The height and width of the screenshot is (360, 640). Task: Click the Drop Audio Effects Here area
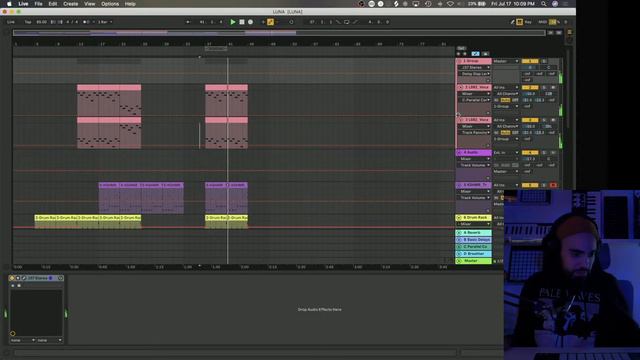pyautogui.click(x=320, y=309)
